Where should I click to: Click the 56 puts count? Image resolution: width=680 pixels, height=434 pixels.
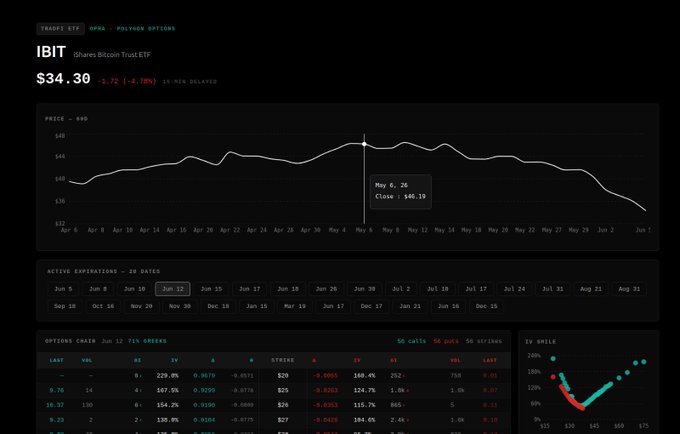click(446, 341)
